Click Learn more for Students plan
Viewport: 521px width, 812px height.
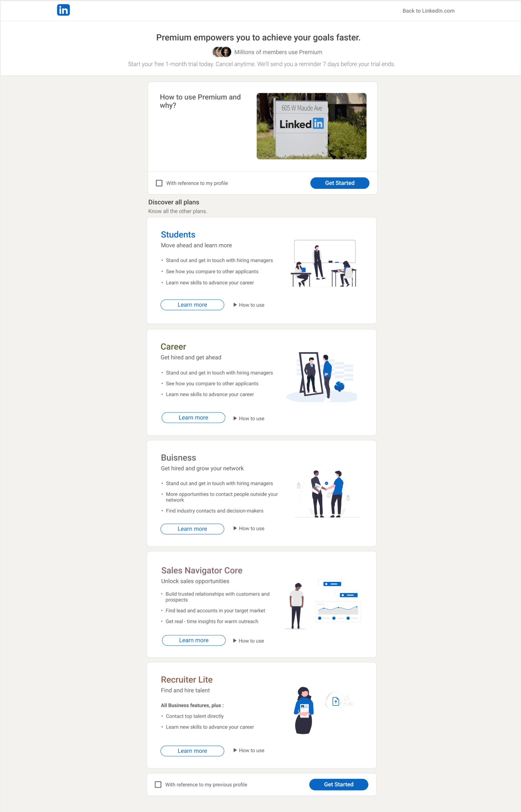pos(192,305)
